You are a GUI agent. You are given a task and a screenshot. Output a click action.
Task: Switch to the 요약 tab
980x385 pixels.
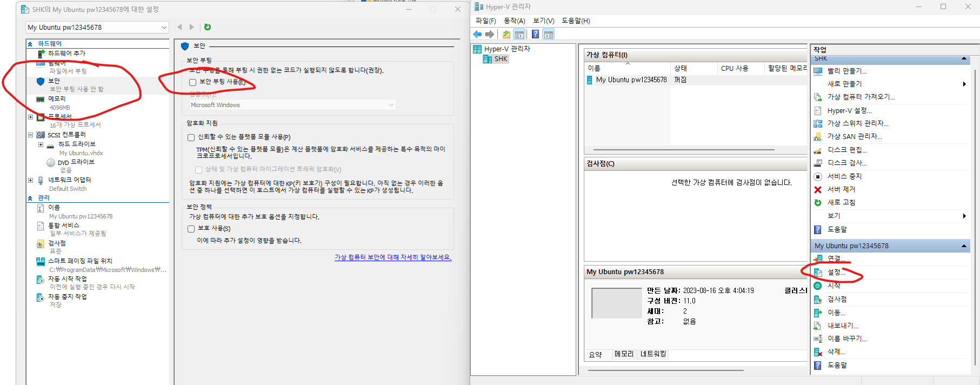(x=596, y=355)
